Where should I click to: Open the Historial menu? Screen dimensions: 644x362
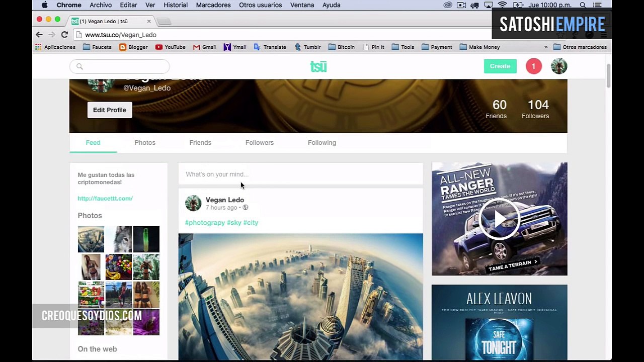coord(176,5)
